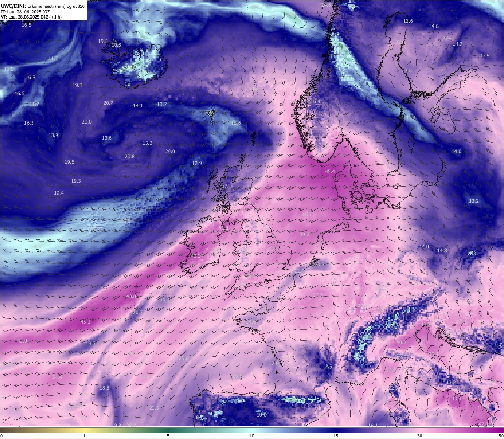
Task: Click the 10.8 value over Iceland
Action: (116, 45)
